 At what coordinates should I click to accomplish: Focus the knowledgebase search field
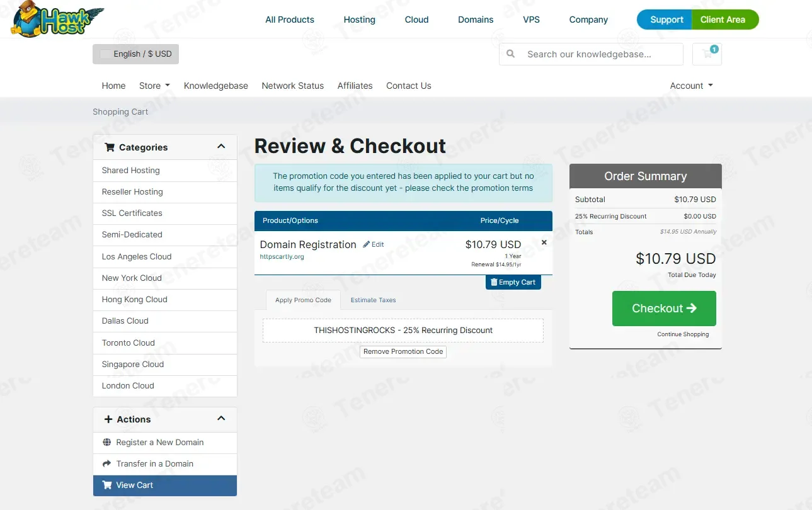click(591, 54)
